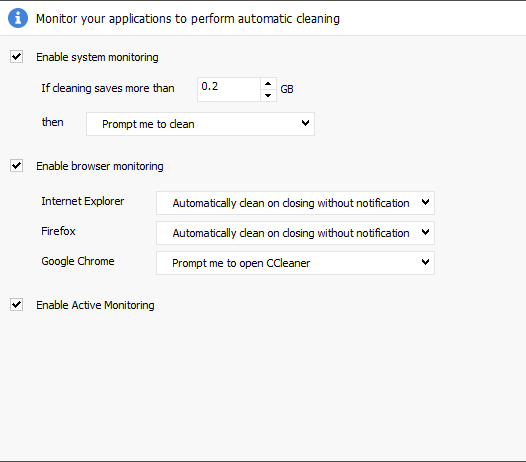Image resolution: width=526 pixels, height=462 pixels.
Task: Uncheck the Enable browser monitoring checkbox
Action: [16, 166]
